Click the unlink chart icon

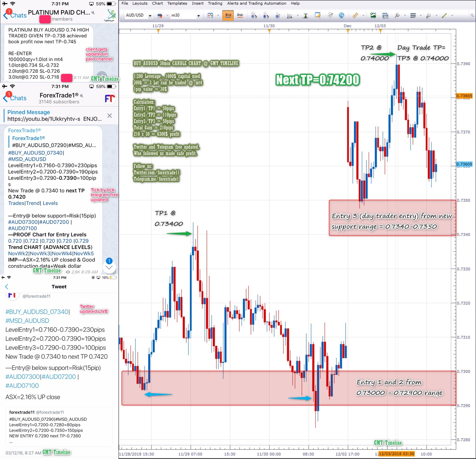160,15
